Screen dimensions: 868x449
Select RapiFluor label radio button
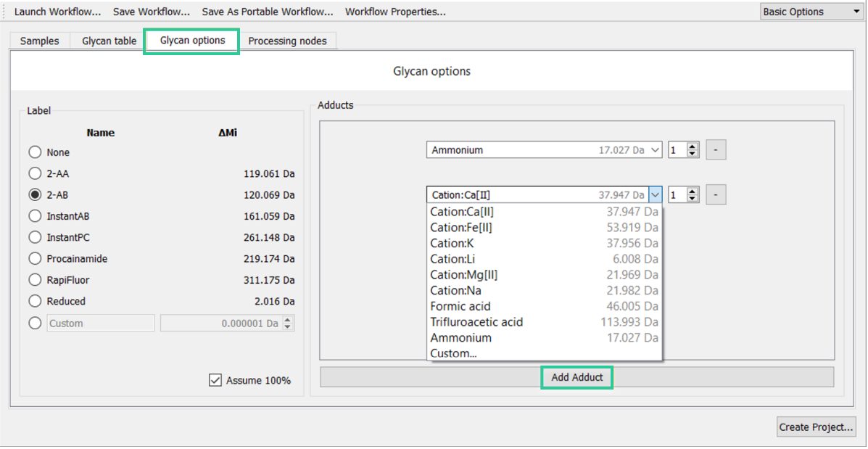[35, 280]
